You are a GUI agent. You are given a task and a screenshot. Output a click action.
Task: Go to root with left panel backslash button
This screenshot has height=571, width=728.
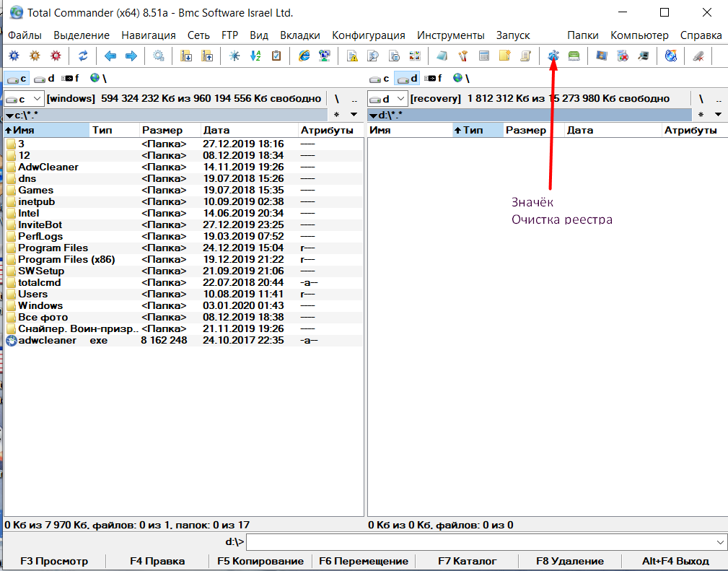pyautogui.click(x=337, y=98)
